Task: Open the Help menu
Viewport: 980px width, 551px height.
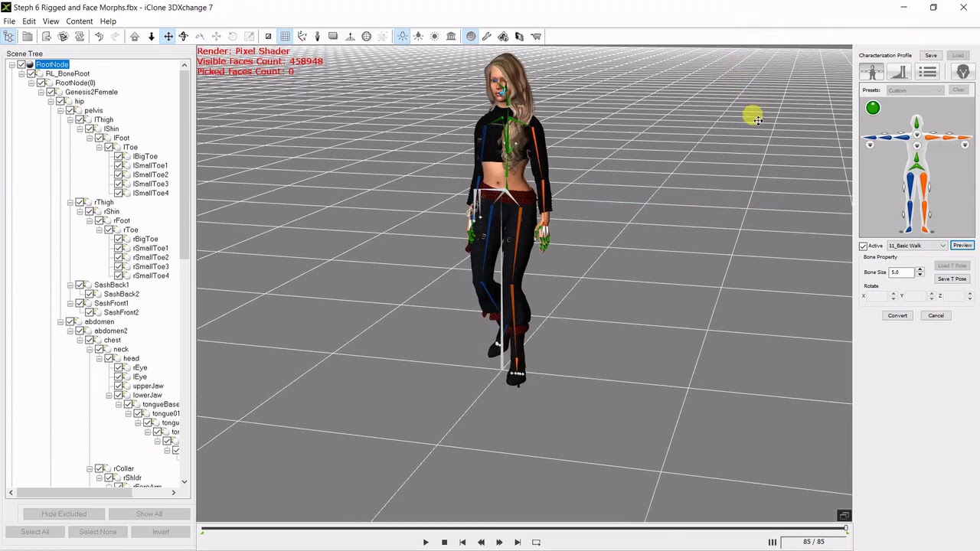Action: [108, 21]
